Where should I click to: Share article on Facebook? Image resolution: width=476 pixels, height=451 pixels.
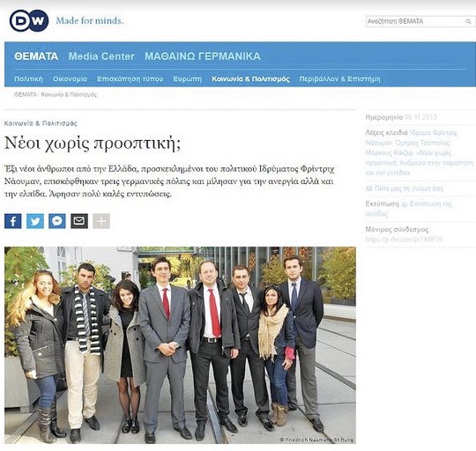(13, 221)
